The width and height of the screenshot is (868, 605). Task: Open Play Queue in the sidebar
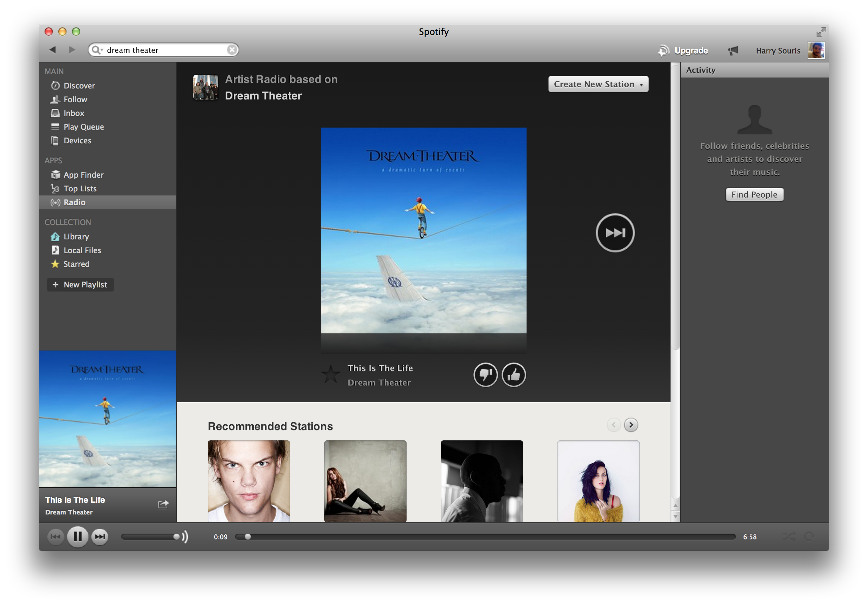click(107, 127)
